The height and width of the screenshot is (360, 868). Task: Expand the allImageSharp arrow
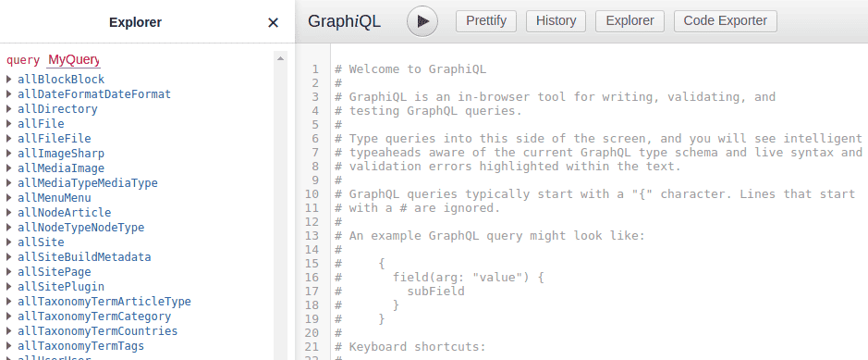(x=9, y=154)
